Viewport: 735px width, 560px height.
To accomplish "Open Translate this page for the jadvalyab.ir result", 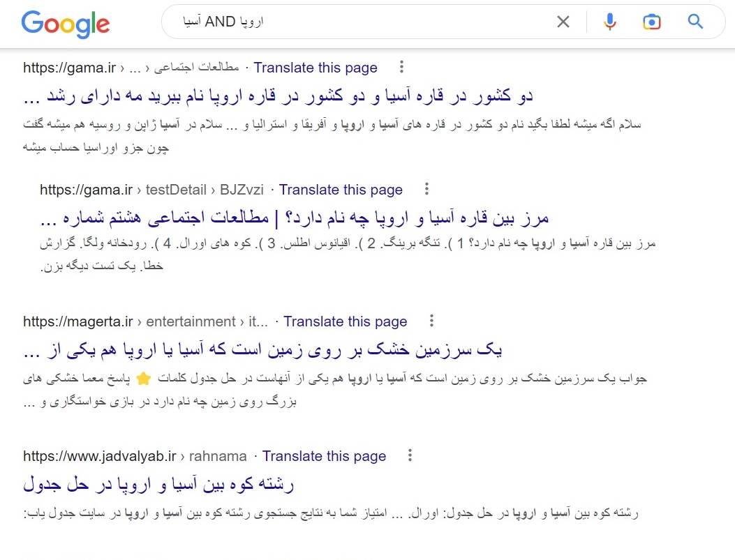I will (x=325, y=456).
